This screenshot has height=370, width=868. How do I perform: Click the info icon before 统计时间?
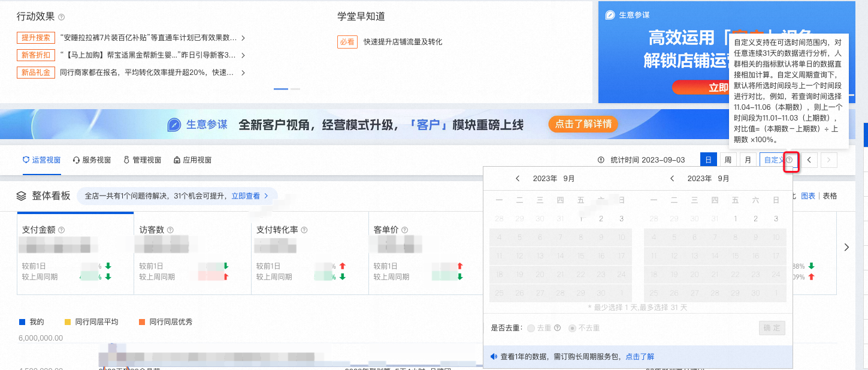601,160
